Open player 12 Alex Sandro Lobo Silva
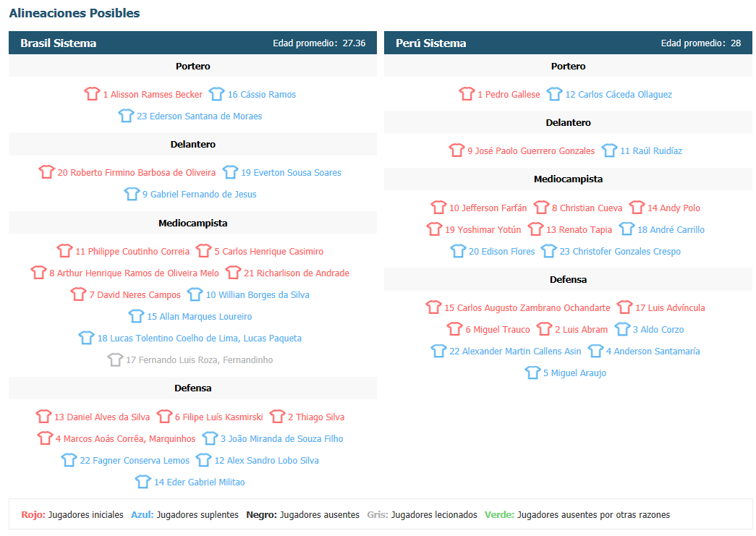The height and width of the screenshot is (536, 756). [x=267, y=460]
